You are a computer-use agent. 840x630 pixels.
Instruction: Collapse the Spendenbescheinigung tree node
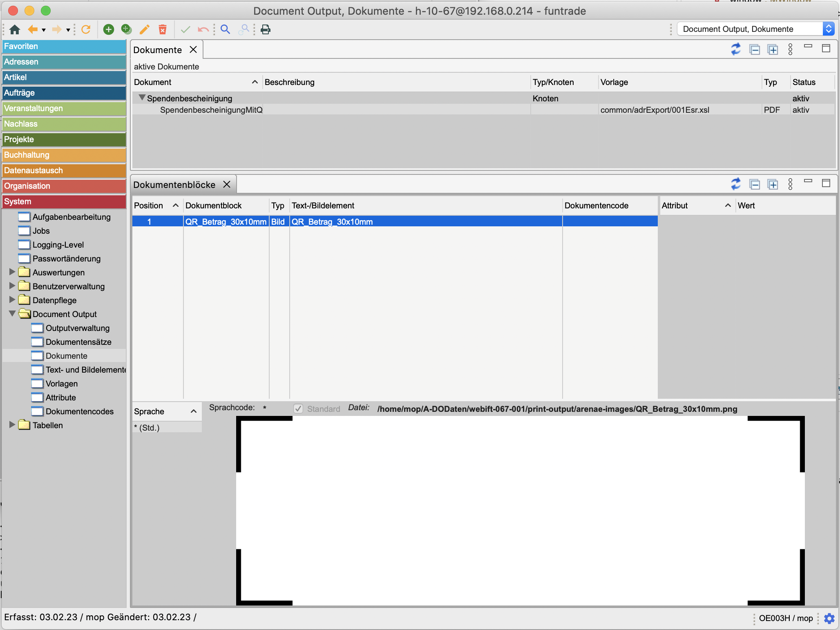[x=142, y=98]
